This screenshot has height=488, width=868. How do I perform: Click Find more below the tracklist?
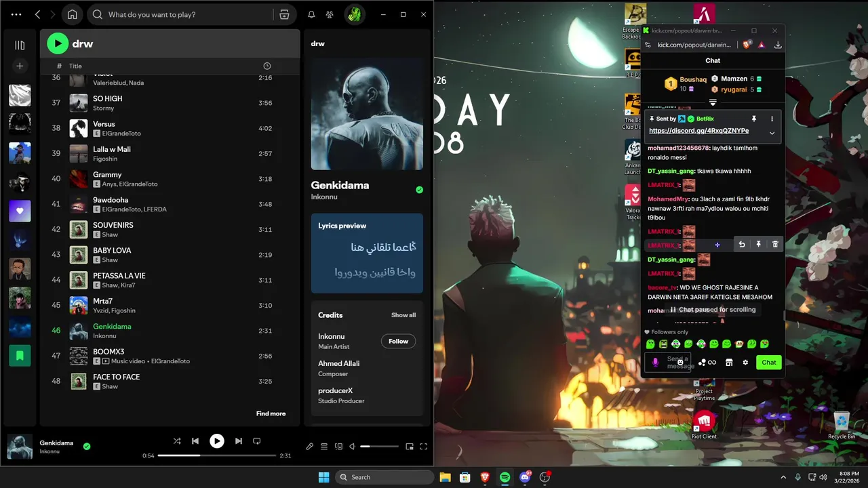click(x=271, y=413)
